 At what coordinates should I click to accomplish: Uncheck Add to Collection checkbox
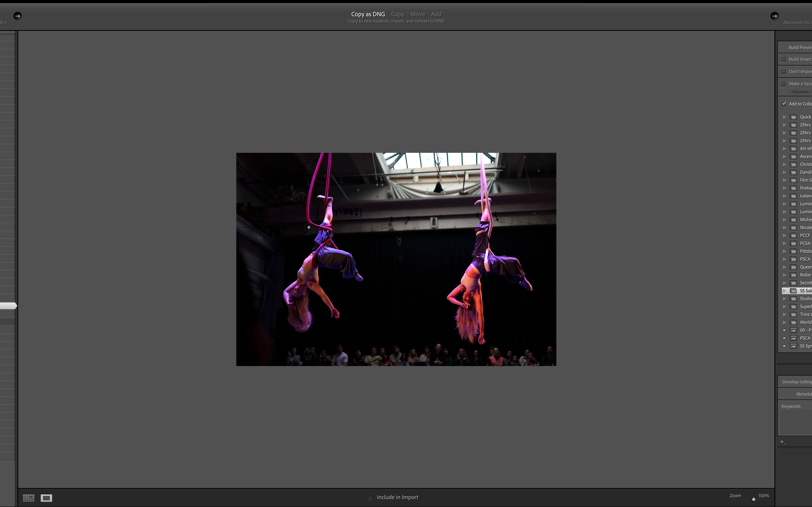point(784,104)
